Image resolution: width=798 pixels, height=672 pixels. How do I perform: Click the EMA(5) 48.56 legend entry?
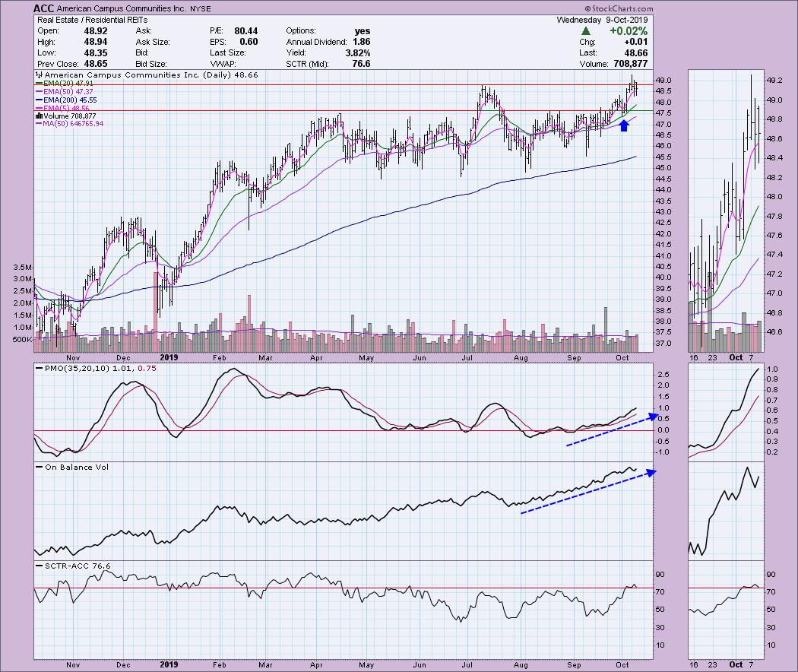62,109
